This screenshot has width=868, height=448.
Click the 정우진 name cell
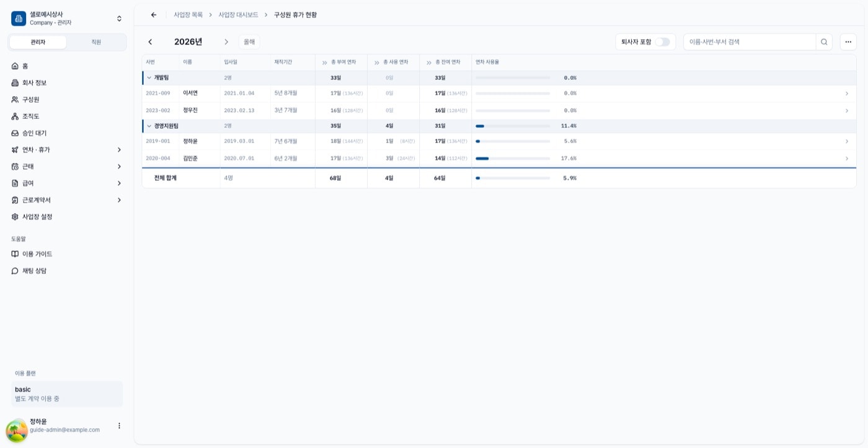(x=200, y=111)
